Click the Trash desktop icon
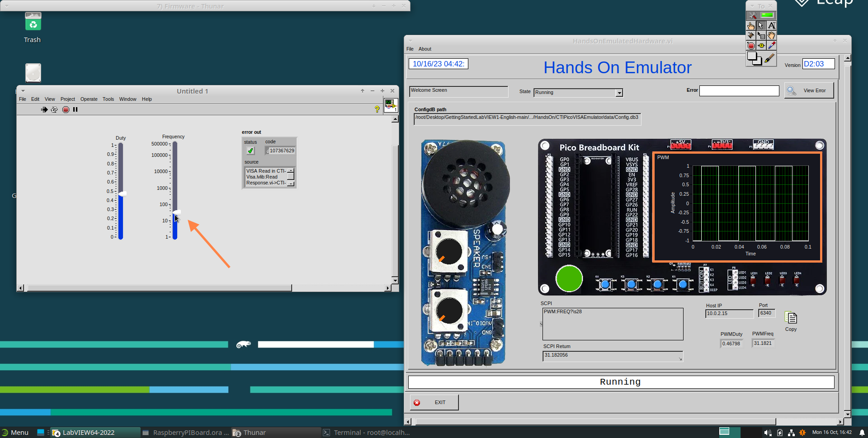868x438 pixels. 33,23
